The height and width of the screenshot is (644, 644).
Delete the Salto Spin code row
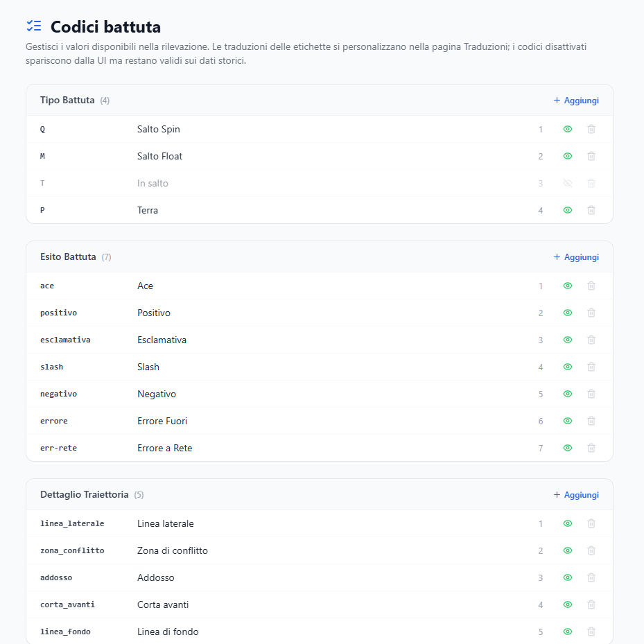(591, 130)
